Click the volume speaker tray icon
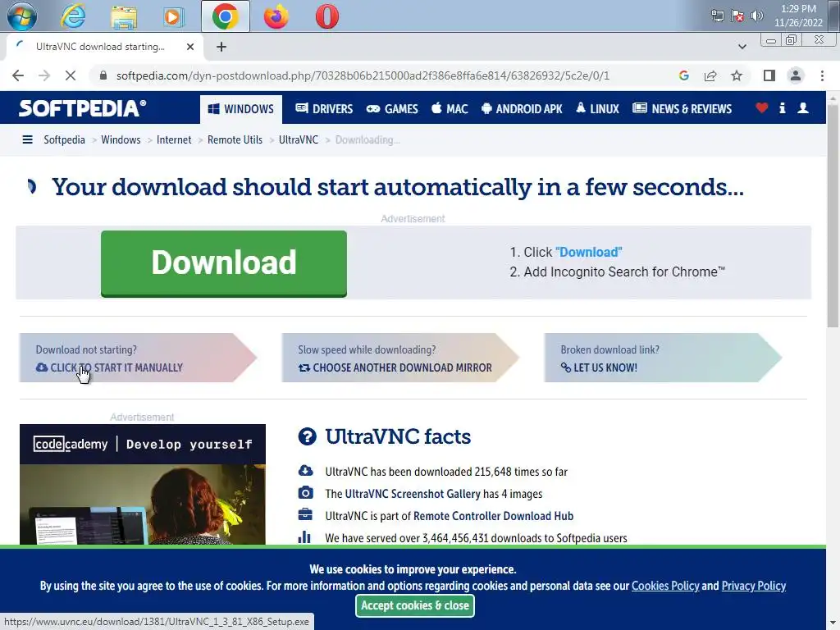Image resolution: width=840 pixels, height=630 pixels. coord(756,16)
